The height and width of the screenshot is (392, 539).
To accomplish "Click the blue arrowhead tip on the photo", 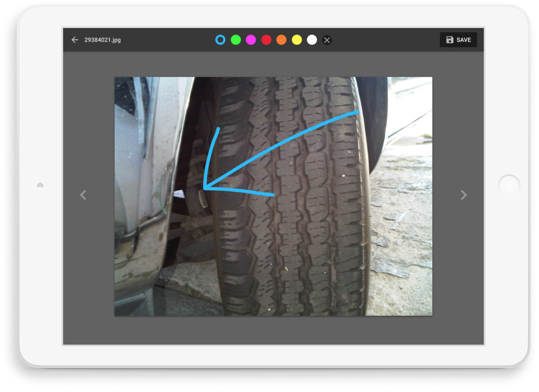I will [x=205, y=188].
